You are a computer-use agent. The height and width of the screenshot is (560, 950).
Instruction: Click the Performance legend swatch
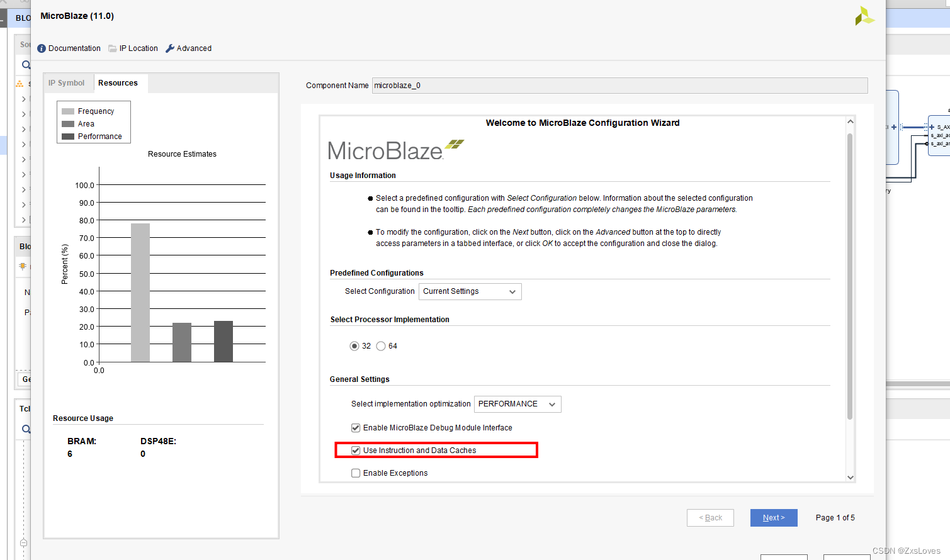tap(68, 137)
